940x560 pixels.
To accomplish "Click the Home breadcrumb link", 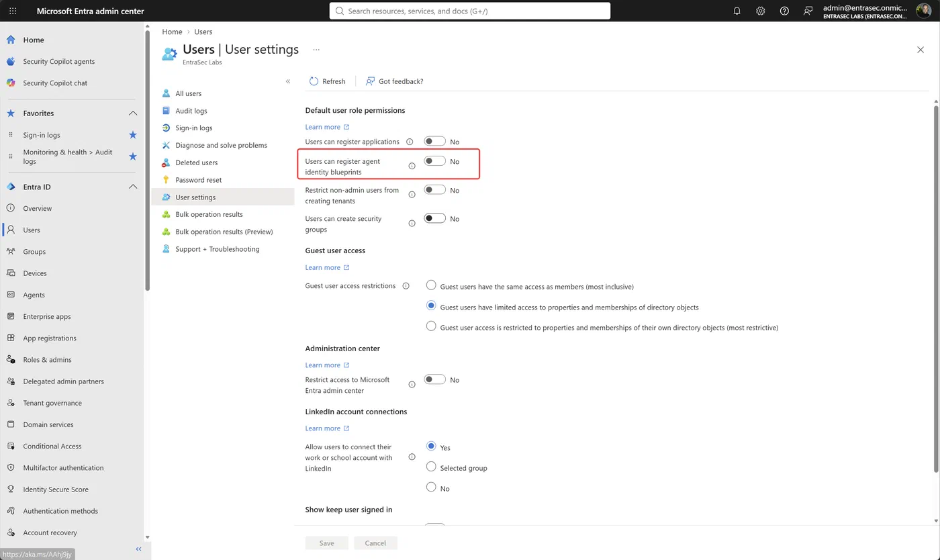I will (x=172, y=32).
